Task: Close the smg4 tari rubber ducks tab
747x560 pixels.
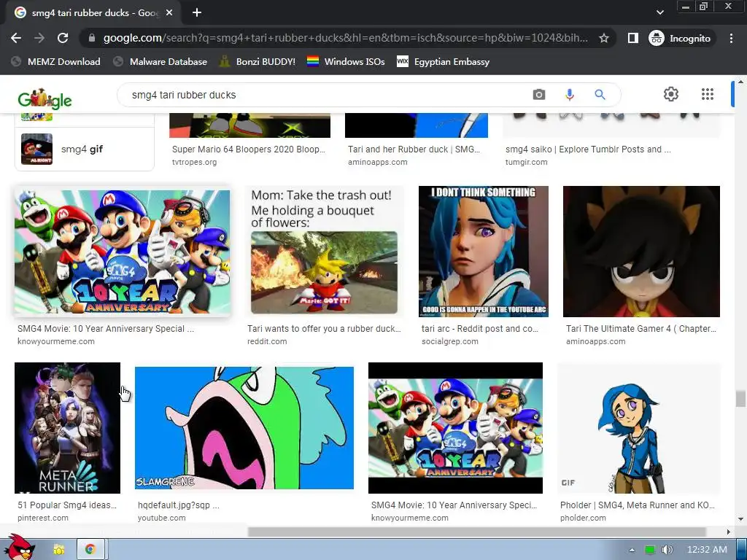Action: (x=169, y=13)
